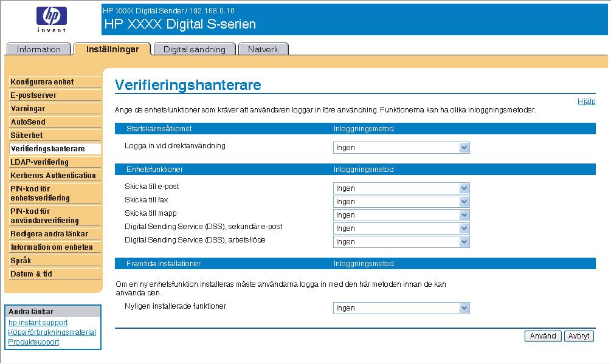Screen dimensions: 611x364
Task: Go to Varningar in the sidebar
Action: coord(55,109)
